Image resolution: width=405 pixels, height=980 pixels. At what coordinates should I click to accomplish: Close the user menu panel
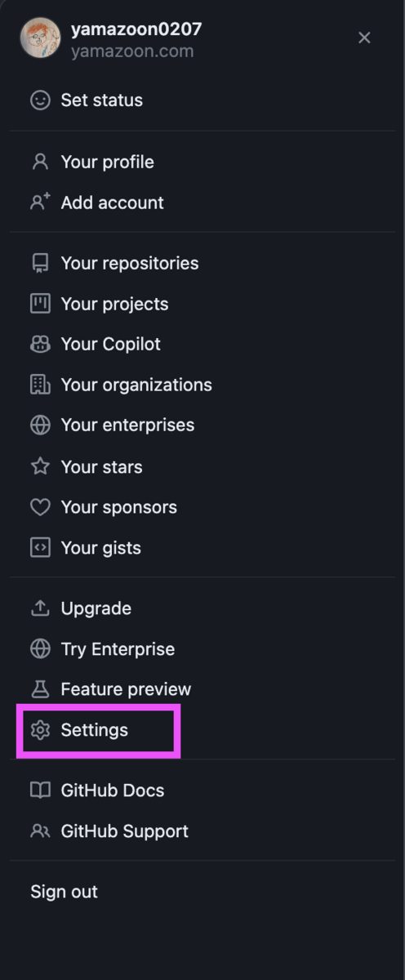pos(364,38)
